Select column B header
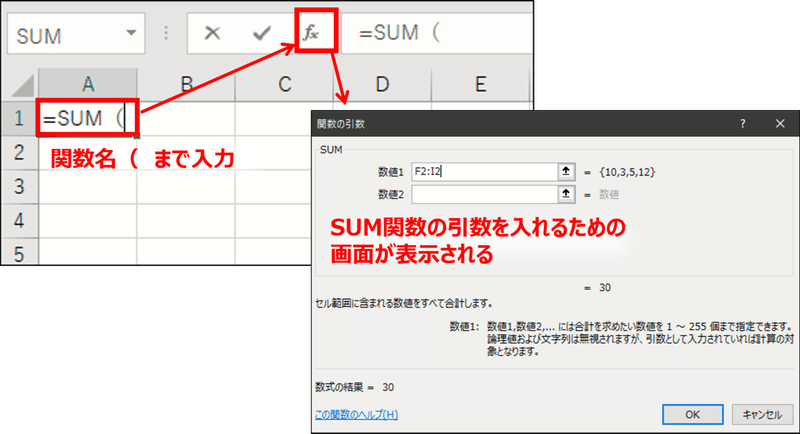This screenshot has width=800, height=434. point(186,84)
